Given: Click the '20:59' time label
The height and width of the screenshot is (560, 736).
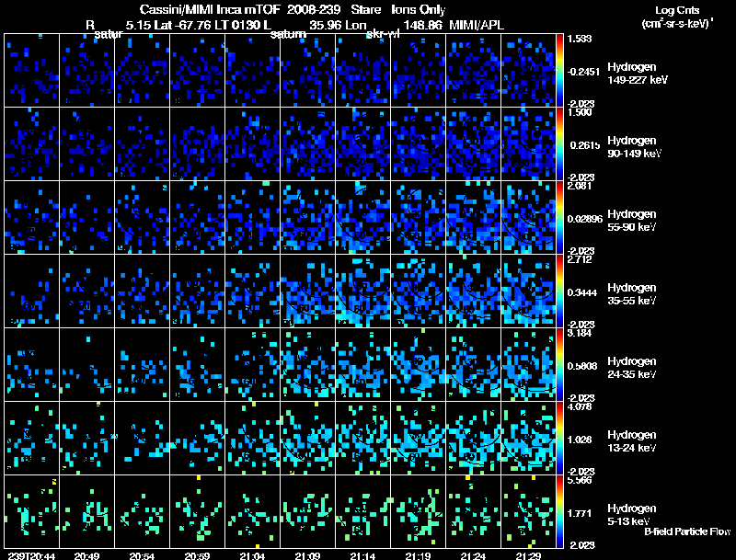Looking at the screenshot, I should (197, 556).
